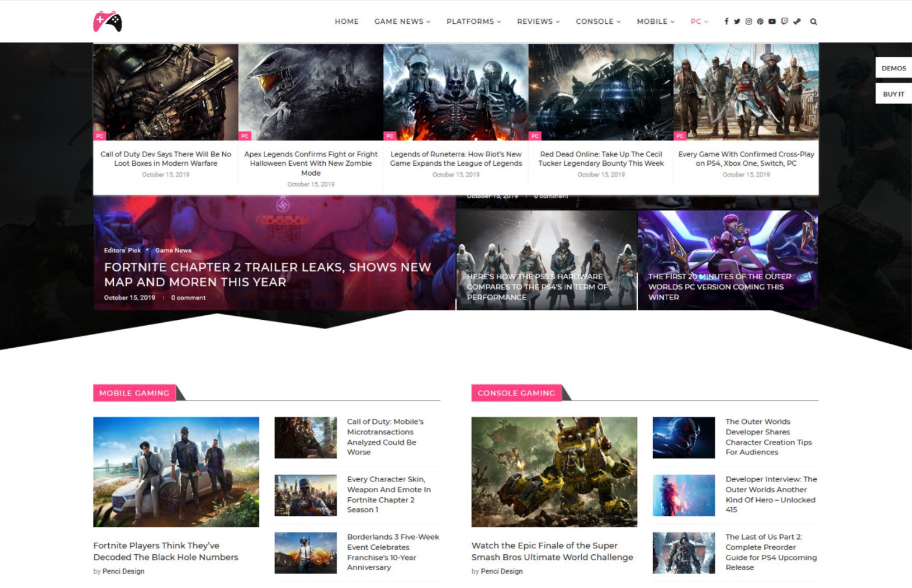Open the Instagram social icon
This screenshot has height=588, width=912.
(x=749, y=22)
